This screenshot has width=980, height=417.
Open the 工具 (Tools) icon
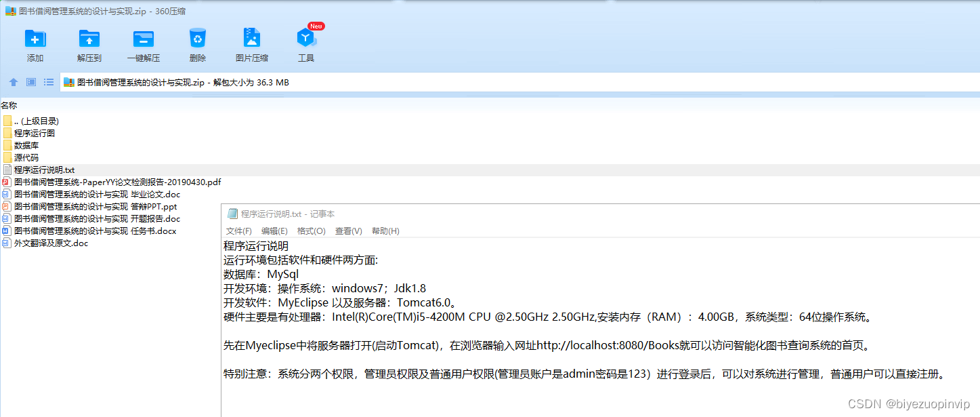coord(306,38)
